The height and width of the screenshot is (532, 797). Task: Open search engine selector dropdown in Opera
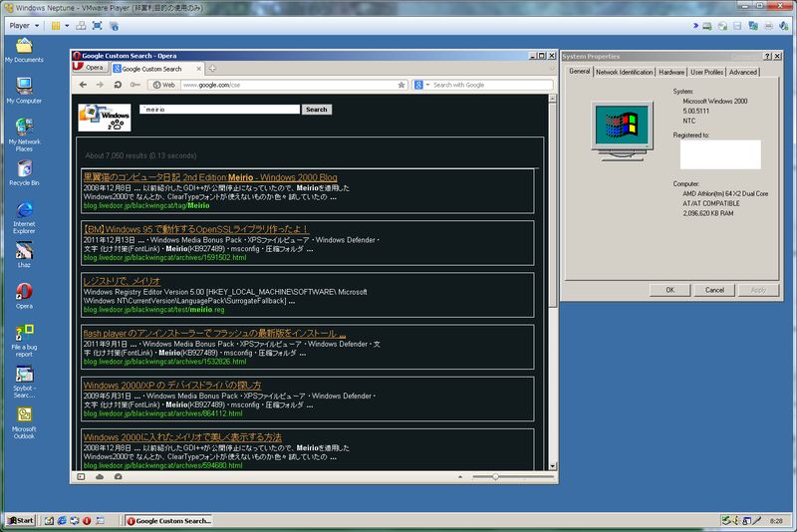(422, 85)
